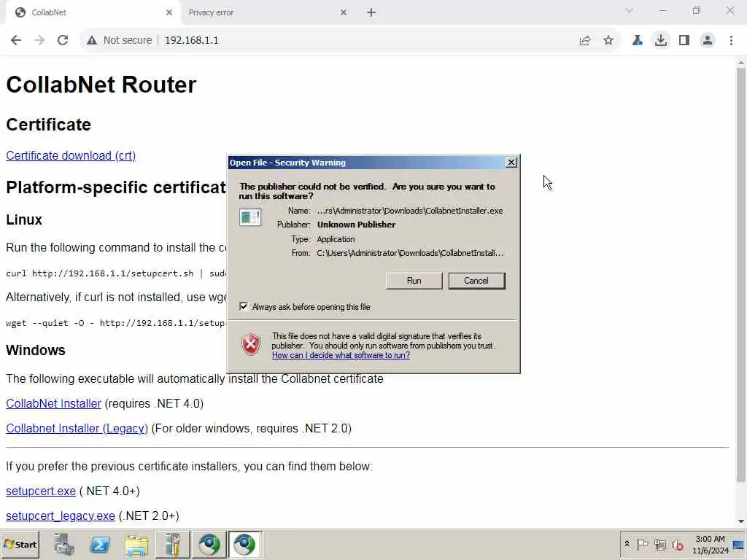Image resolution: width=747 pixels, height=560 pixels.
Task: Show hidden system tray icons
Action: (x=627, y=544)
